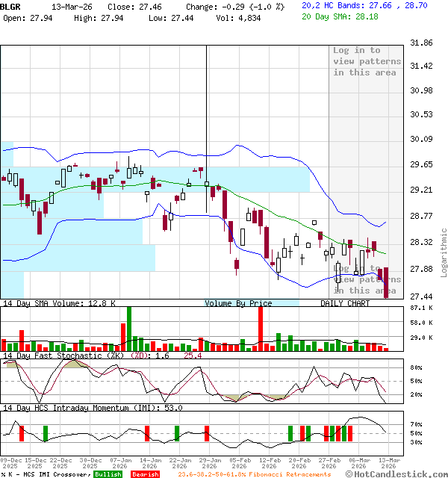Click the 'Volume By Price' label
448x478 pixels.
click(238, 303)
